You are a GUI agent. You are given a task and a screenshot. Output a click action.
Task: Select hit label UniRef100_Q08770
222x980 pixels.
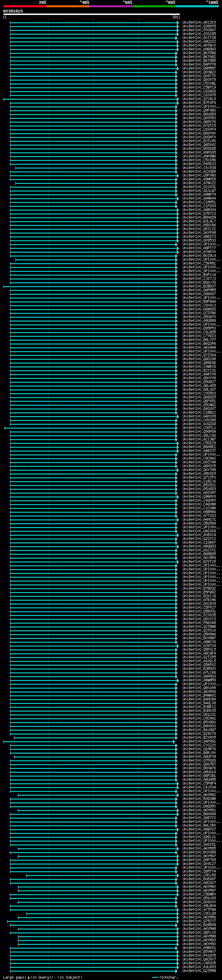199,76
